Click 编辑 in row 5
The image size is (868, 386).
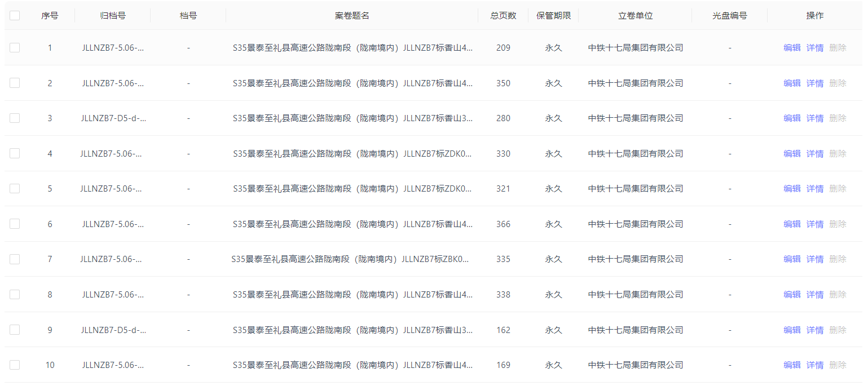792,189
